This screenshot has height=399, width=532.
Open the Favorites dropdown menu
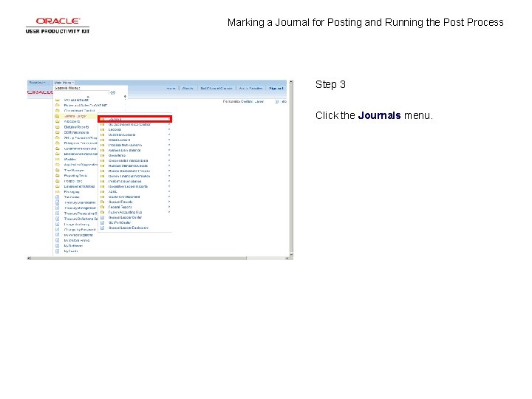(38, 83)
